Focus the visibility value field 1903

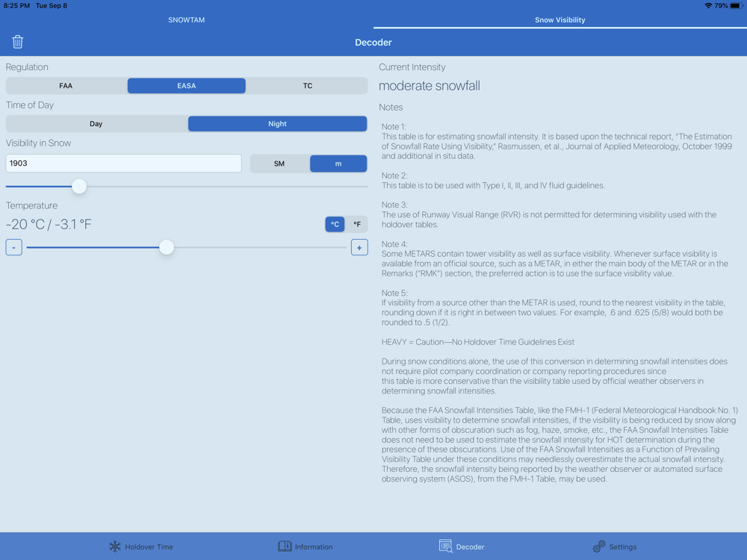click(124, 164)
